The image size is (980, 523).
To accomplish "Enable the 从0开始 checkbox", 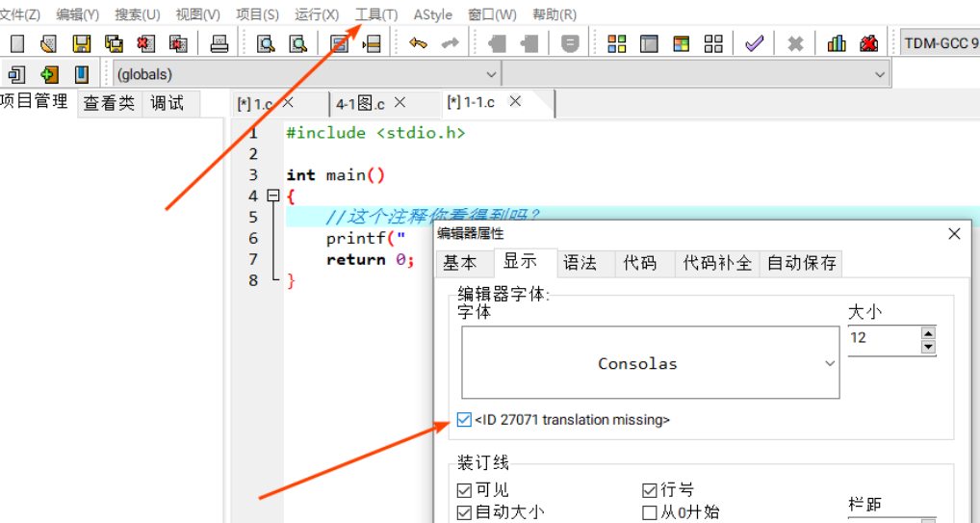I will (x=650, y=513).
